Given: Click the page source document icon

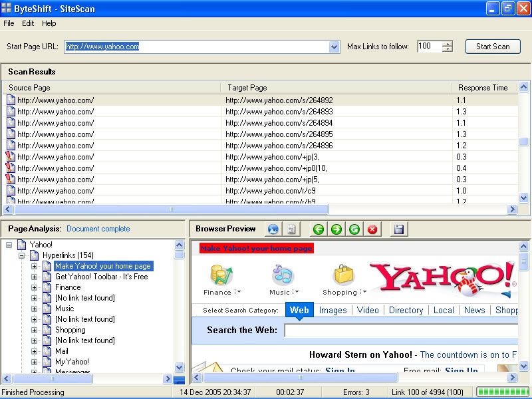Looking at the screenshot, I should tap(291, 229).
